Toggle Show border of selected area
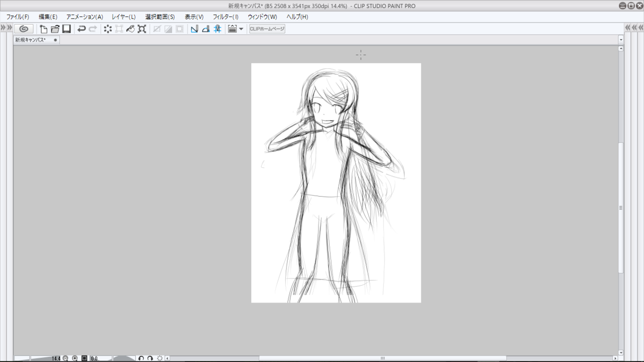The image size is (644, 362). pyautogui.click(x=180, y=29)
